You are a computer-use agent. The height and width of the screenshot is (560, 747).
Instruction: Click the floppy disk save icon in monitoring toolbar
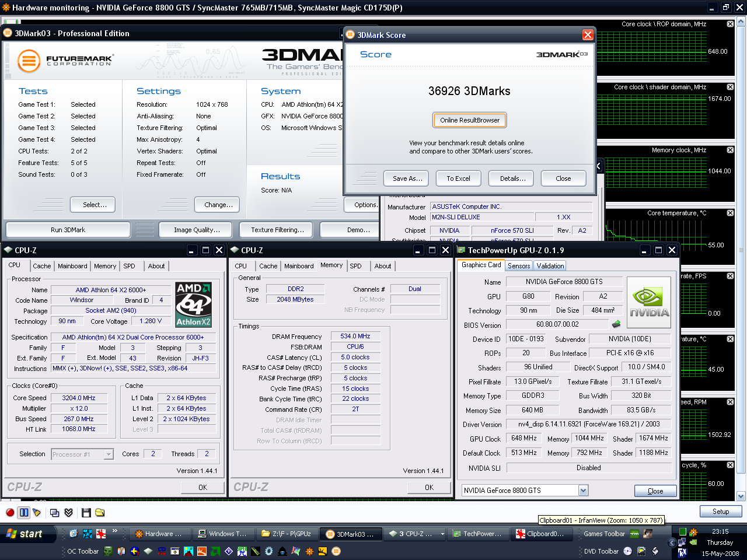tap(86, 512)
